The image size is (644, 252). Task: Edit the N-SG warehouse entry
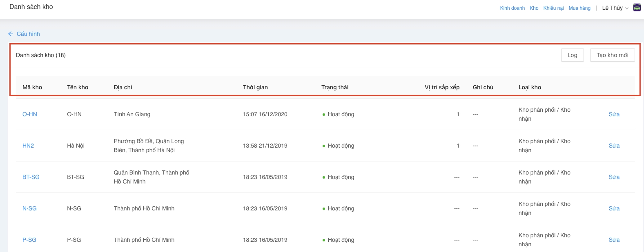coord(614,208)
